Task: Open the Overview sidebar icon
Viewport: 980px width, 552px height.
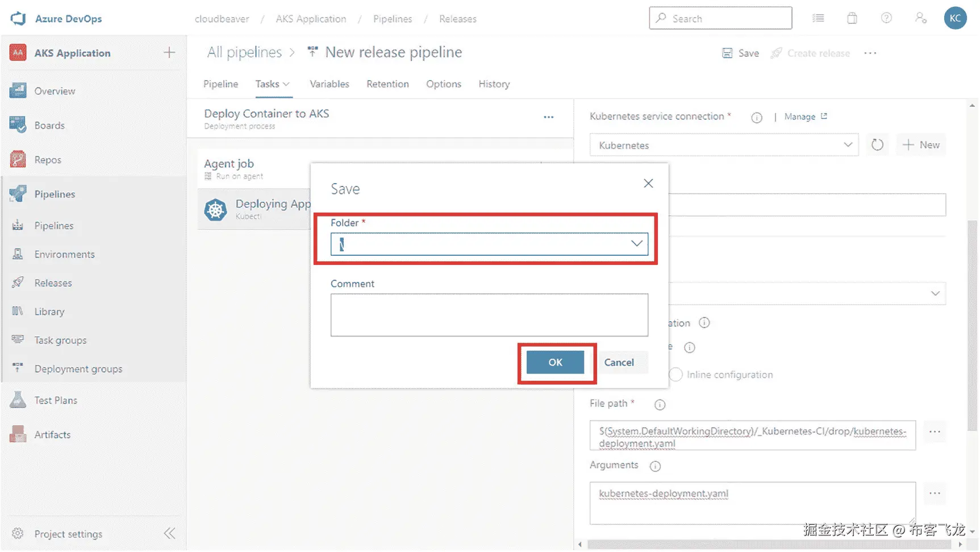Action: click(18, 91)
